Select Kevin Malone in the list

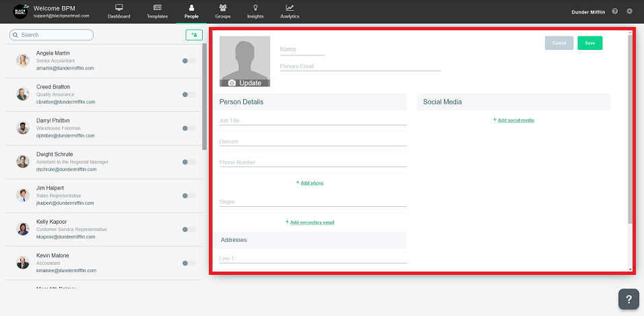pyautogui.click(x=105, y=263)
